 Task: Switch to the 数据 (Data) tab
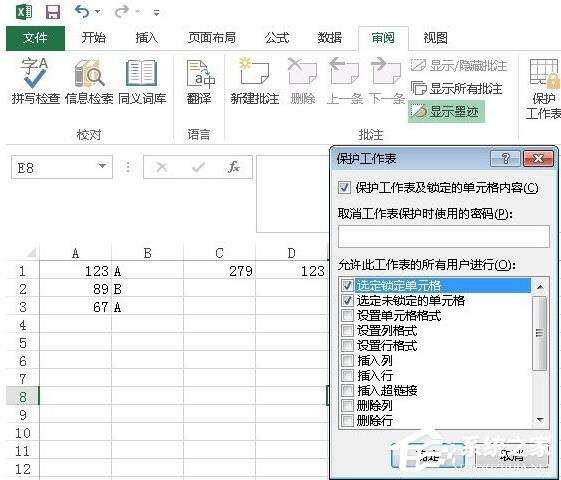(x=330, y=38)
